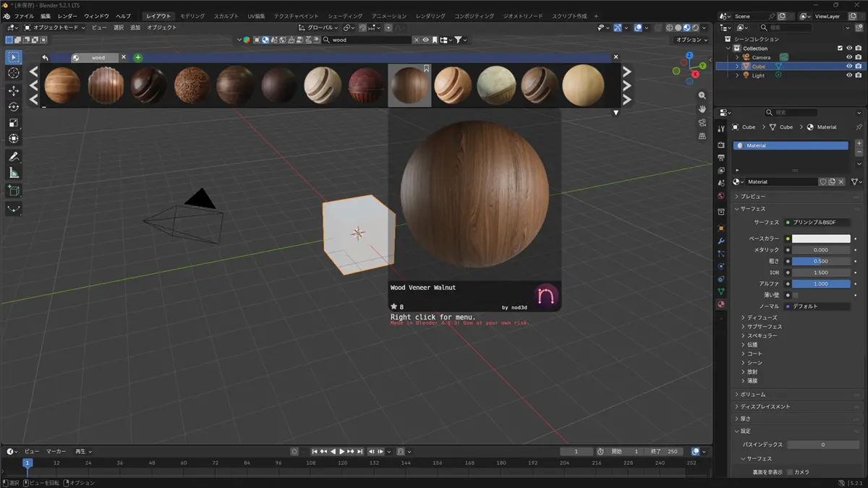Viewport: 868px width, 488px height.
Task: Click the Blender logo menu icon
Action: pos(7,16)
